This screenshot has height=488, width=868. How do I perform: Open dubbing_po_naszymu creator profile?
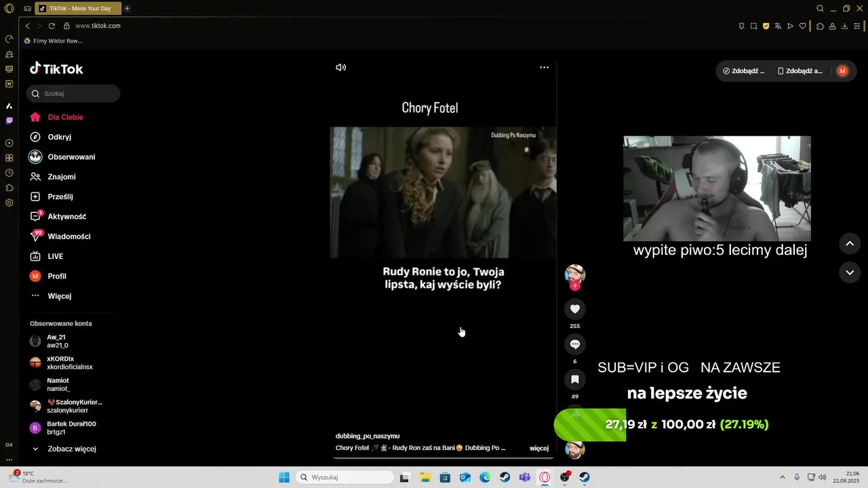[368, 436]
